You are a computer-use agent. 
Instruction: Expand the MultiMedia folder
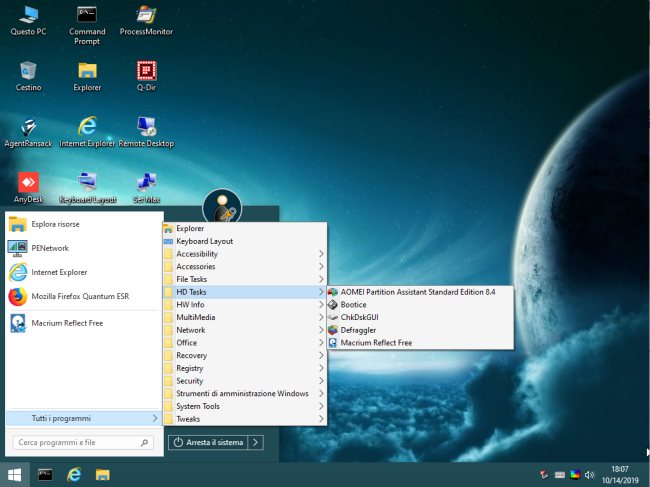[245, 317]
